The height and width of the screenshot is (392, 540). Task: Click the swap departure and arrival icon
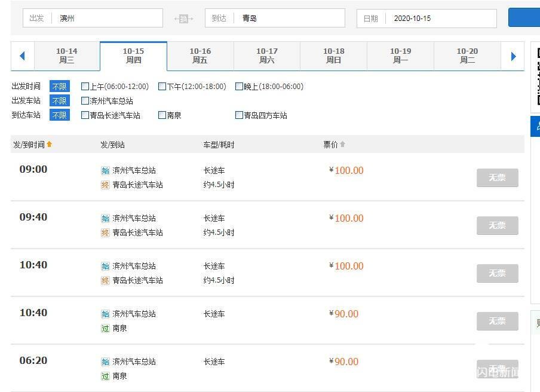tap(183, 19)
